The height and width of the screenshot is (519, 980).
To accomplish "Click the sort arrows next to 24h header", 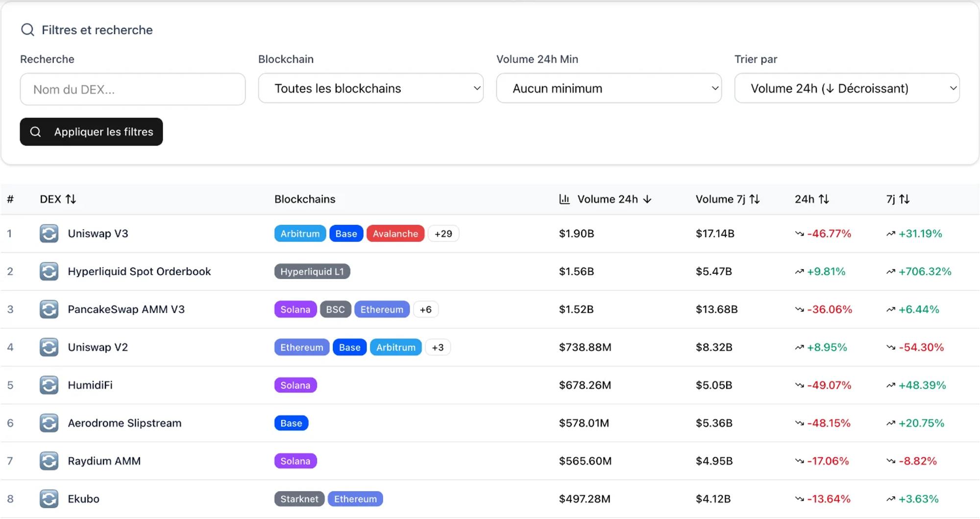I will pyautogui.click(x=824, y=199).
